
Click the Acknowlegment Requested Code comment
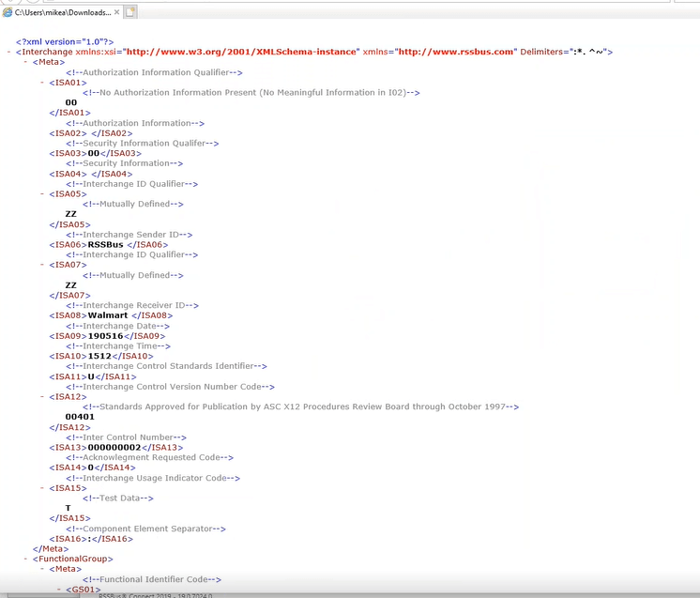[150, 457]
